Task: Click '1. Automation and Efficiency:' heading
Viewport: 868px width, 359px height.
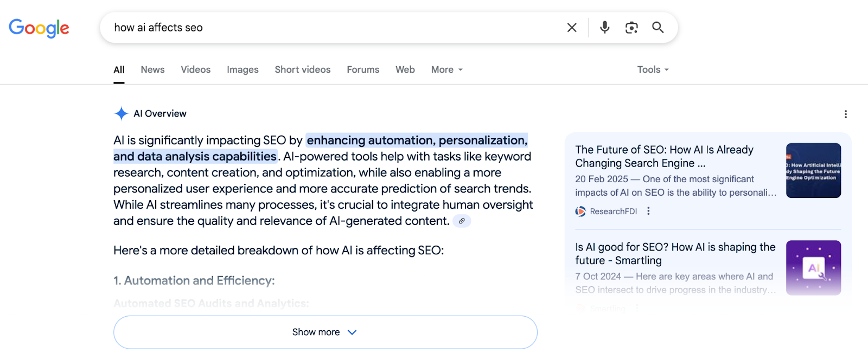Action: 194,280
